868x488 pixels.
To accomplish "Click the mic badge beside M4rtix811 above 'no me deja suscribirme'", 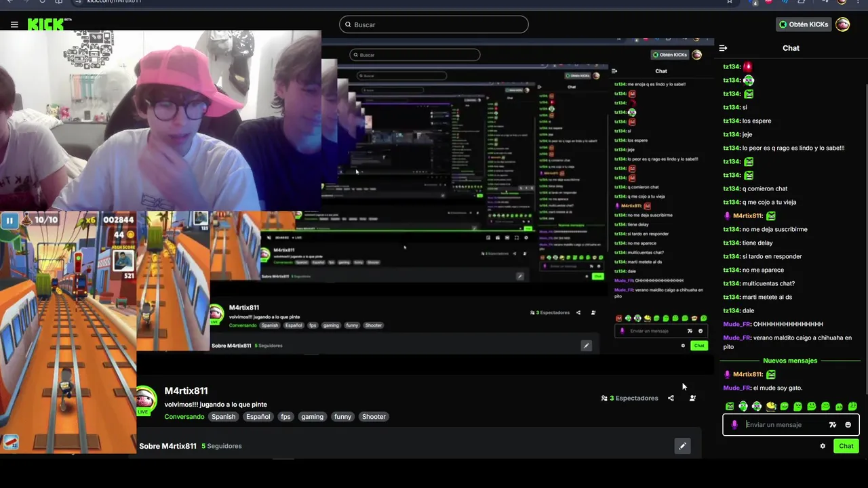I will 727,216.
